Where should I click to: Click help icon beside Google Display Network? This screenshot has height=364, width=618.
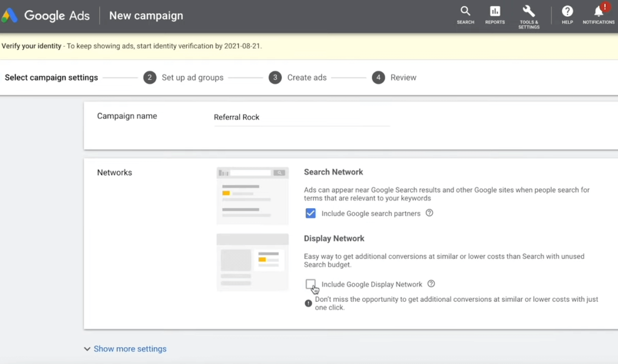[431, 284]
